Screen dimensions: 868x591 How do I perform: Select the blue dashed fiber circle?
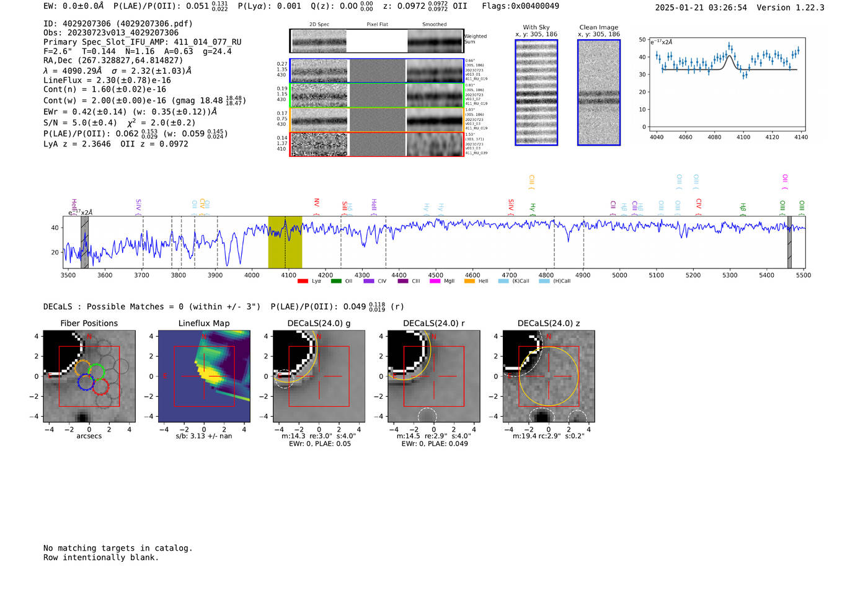click(x=86, y=383)
